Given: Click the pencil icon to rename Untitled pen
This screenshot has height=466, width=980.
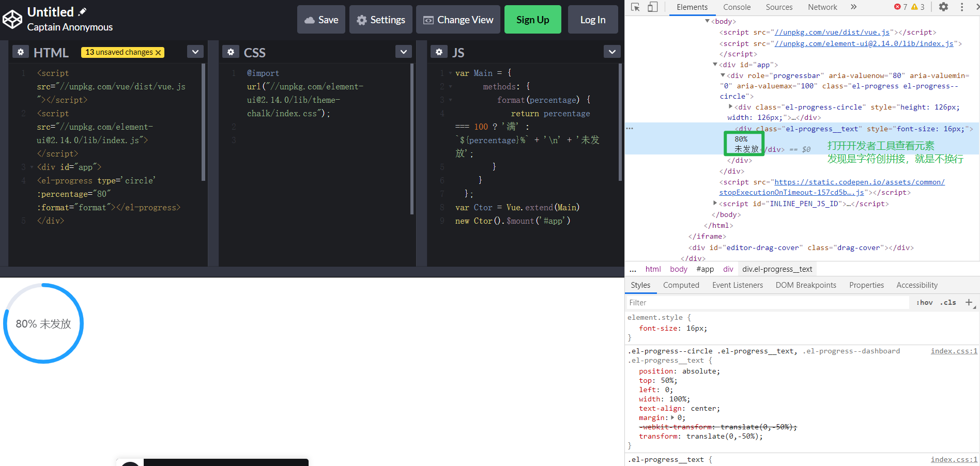Looking at the screenshot, I should pyautogui.click(x=83, y=11).
